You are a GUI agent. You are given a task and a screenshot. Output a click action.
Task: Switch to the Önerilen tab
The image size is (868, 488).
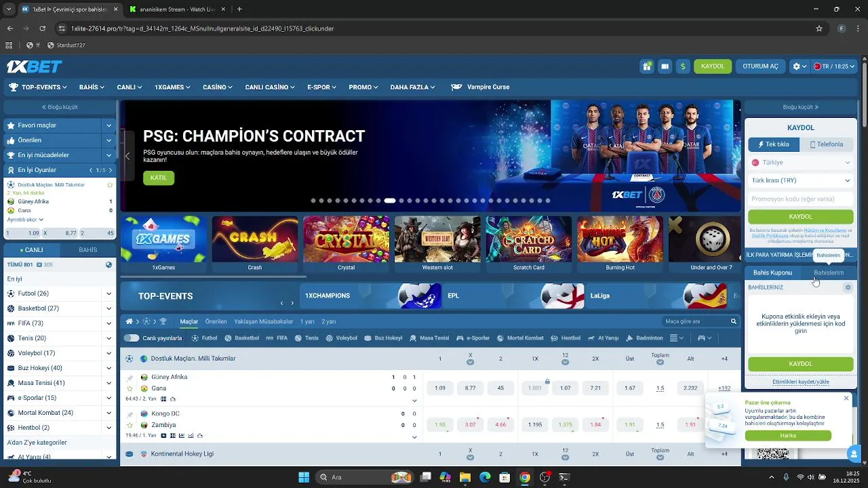click(x=216, y=321)
